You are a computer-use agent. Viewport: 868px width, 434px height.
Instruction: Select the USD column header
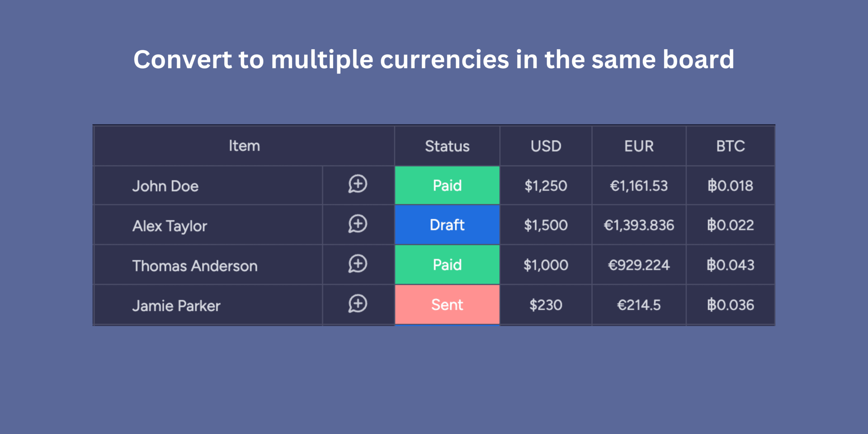coord(546,146)
